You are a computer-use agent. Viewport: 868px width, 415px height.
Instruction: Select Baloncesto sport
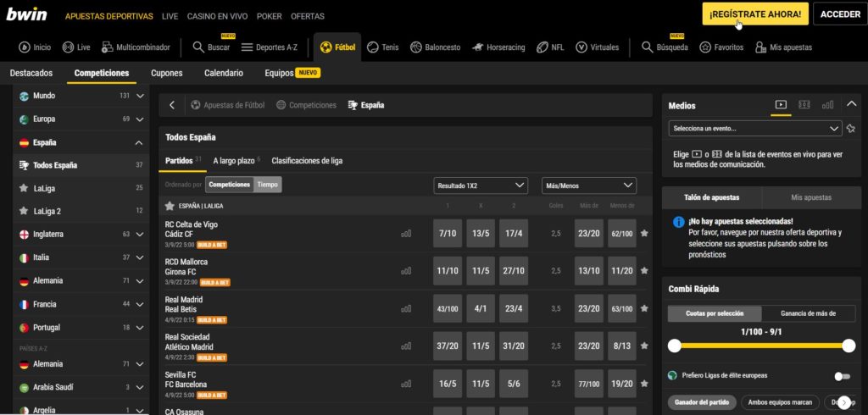click(435, 47)
